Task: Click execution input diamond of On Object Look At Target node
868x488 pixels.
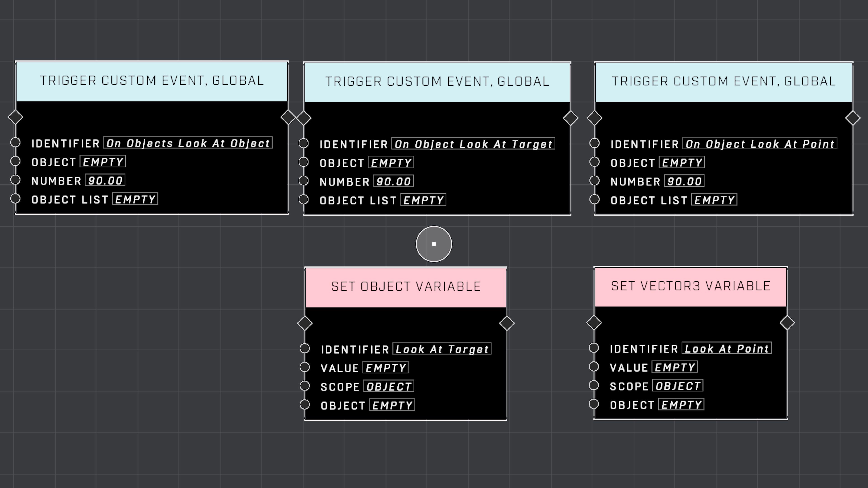Action: pyautogui.click(x=304, y=118)
